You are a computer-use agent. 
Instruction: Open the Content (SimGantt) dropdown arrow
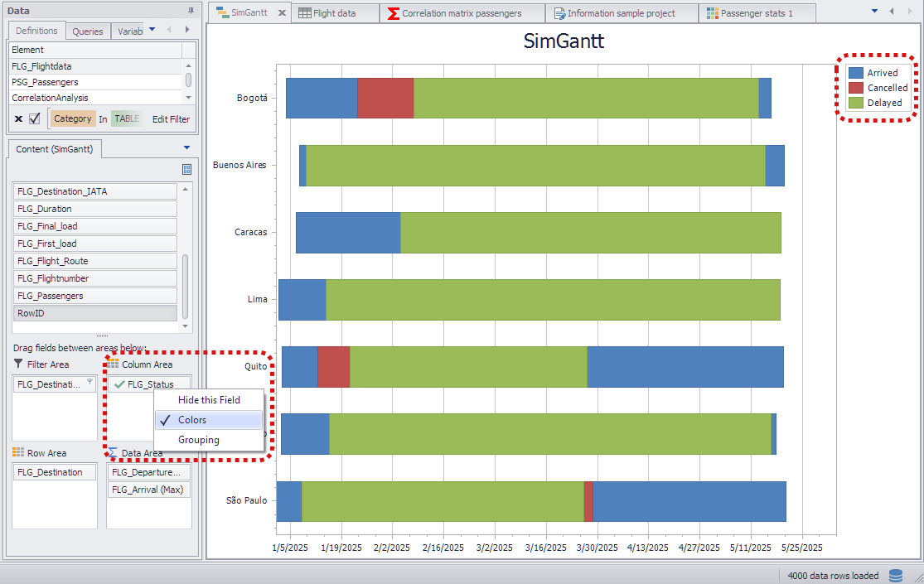click(186, 148)
